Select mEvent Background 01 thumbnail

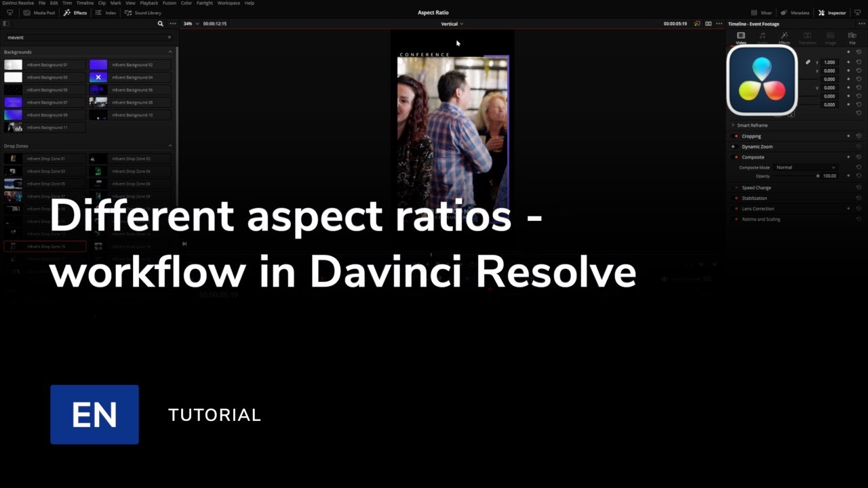(13, 65)
